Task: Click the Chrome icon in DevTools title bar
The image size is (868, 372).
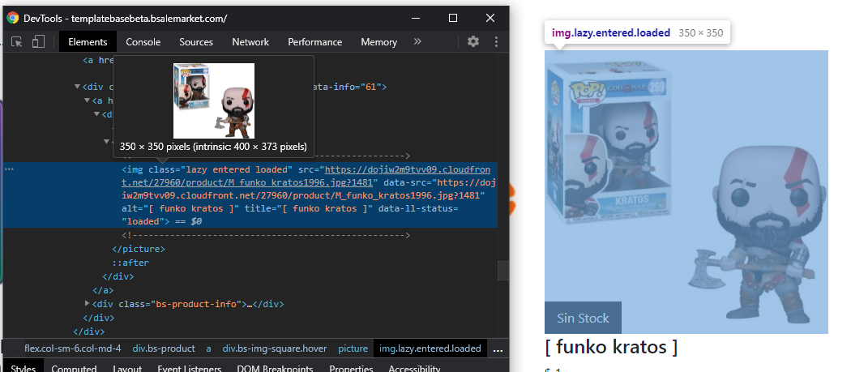Action: (12, 19)
